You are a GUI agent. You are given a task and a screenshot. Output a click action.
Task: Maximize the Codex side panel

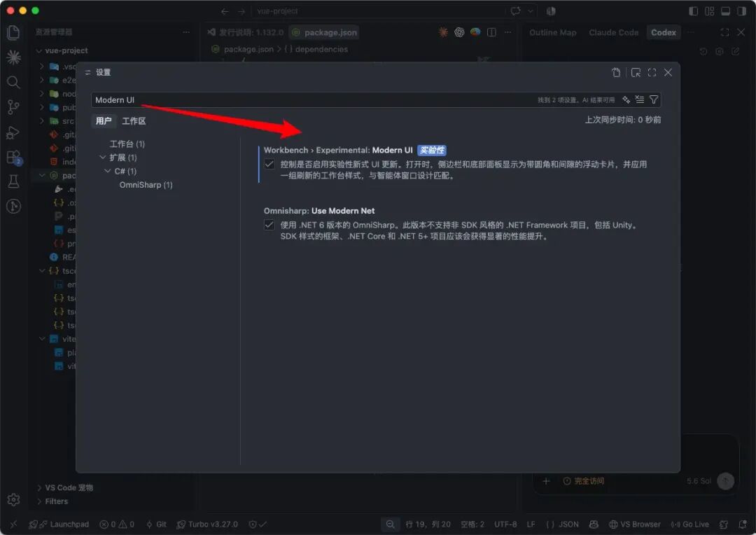pos(724,32)
